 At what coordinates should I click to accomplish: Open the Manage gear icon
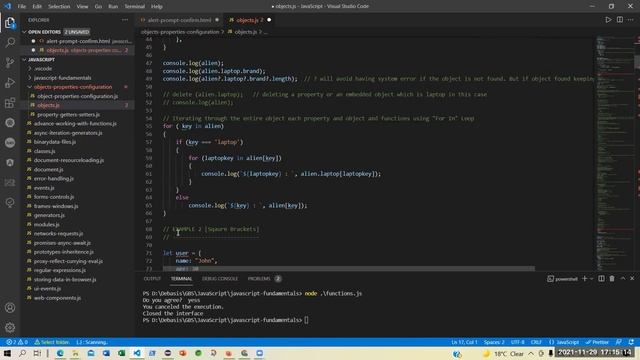pyautogui.click(x=10, y=327)
